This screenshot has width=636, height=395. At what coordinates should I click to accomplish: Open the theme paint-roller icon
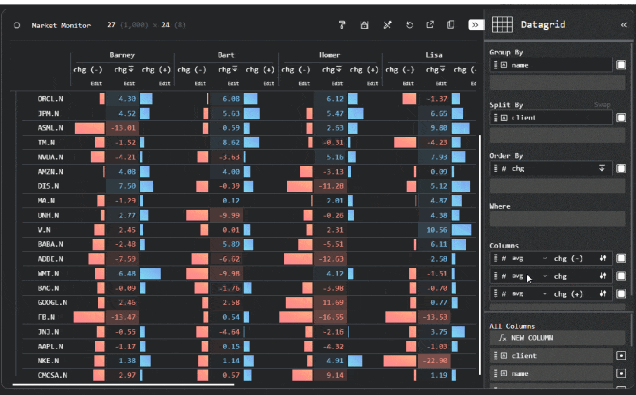[342, 25]
